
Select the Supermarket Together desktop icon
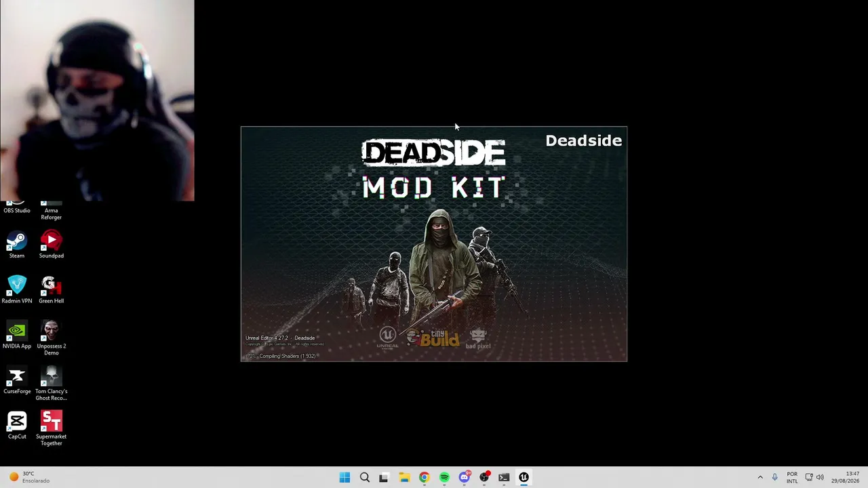coord(52,429)
